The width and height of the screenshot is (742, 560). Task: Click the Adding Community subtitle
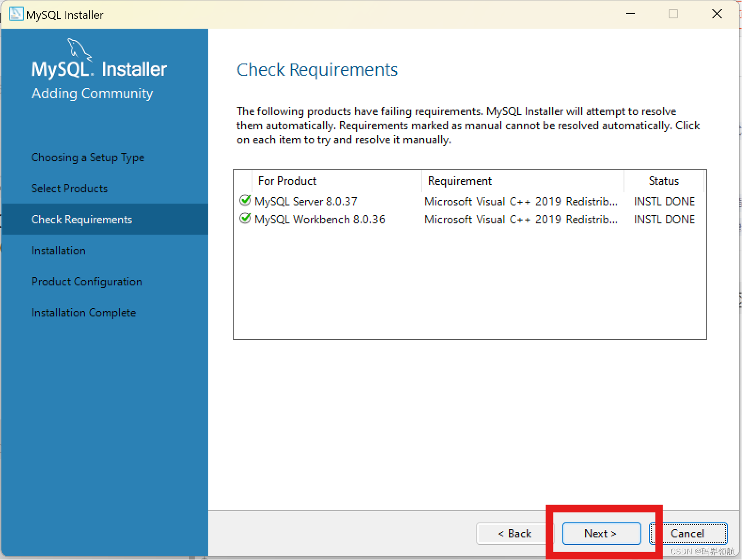coord(92,94)
